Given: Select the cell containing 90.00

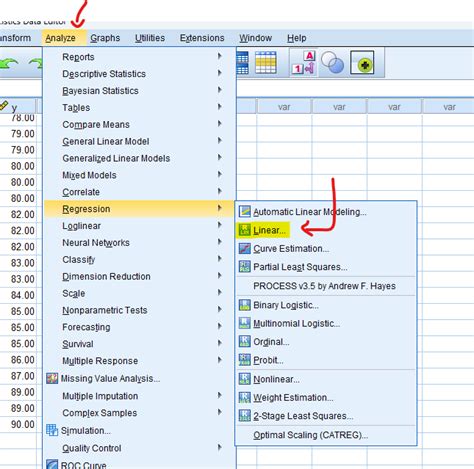Looking at the screenshot, I should 19,425.
